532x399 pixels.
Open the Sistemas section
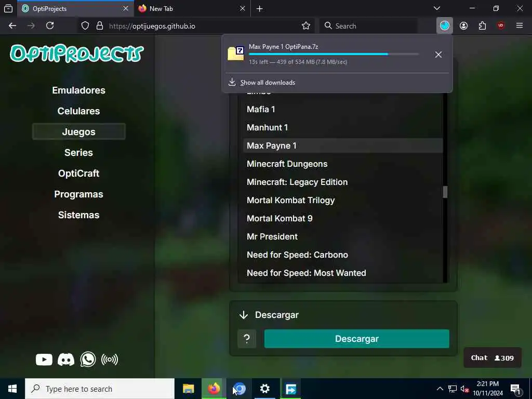[79, 215]
